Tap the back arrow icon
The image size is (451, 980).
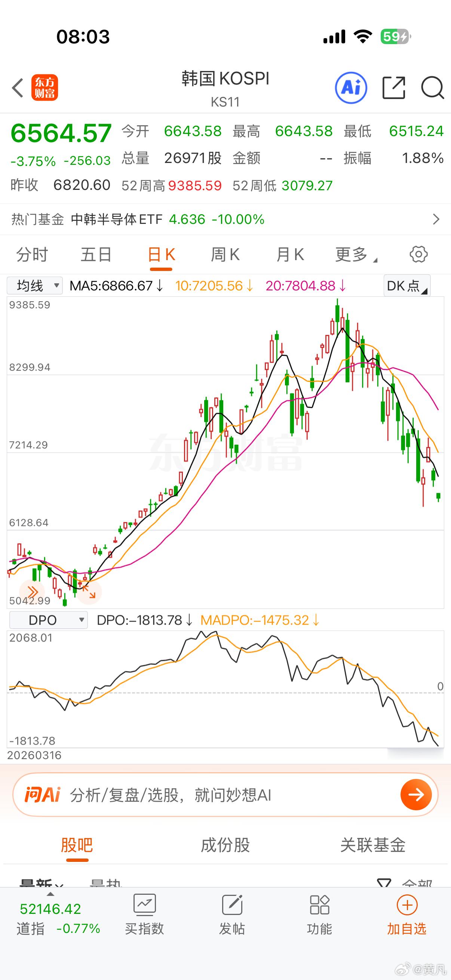pos(18,88)
